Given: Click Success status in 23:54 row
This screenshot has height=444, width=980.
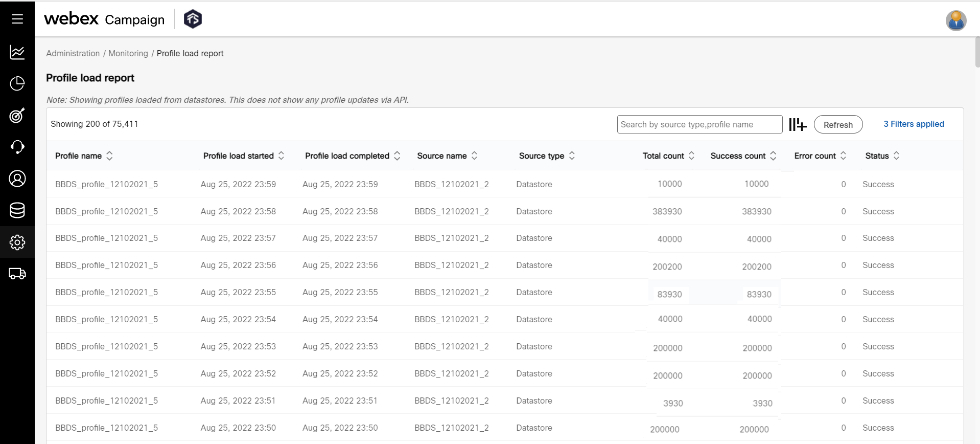Looking at the screenshot, I should point(878,319).
